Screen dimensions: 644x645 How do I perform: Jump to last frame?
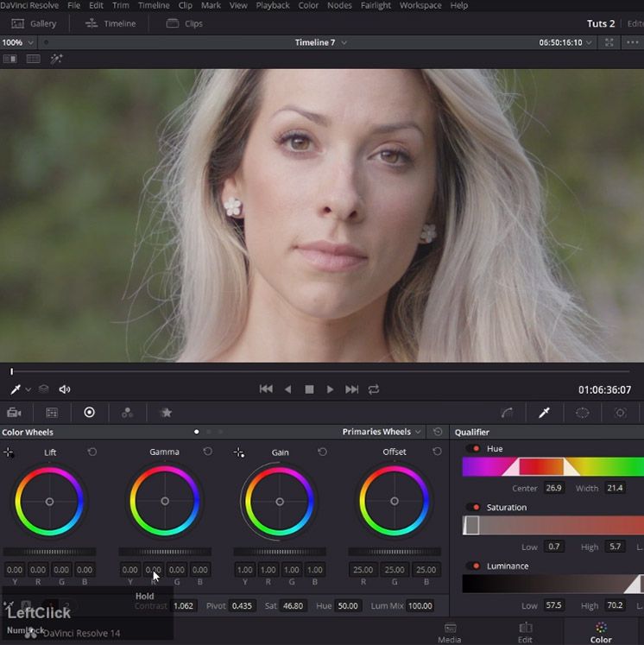tap(351, 389)
